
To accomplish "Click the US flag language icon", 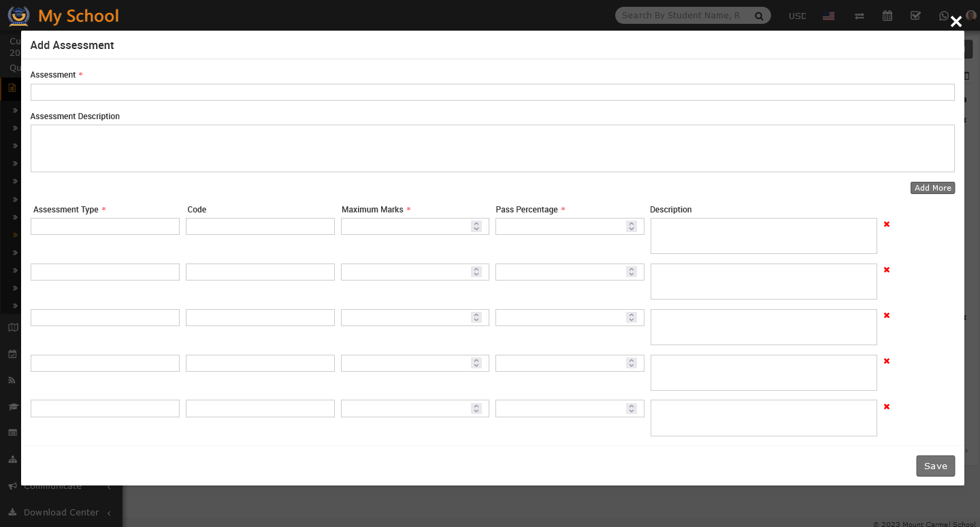I will (x=828, y=16).
